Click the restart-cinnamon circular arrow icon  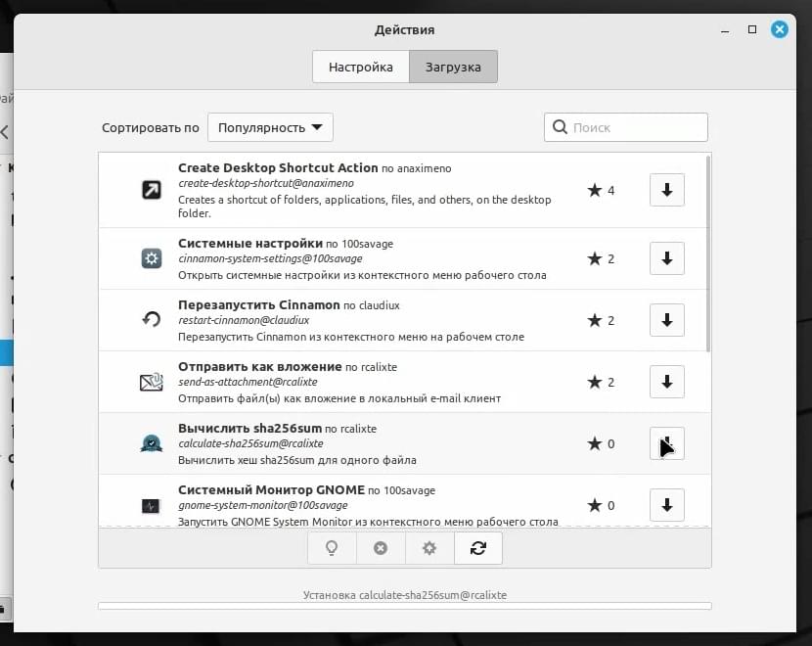(152, 319)
